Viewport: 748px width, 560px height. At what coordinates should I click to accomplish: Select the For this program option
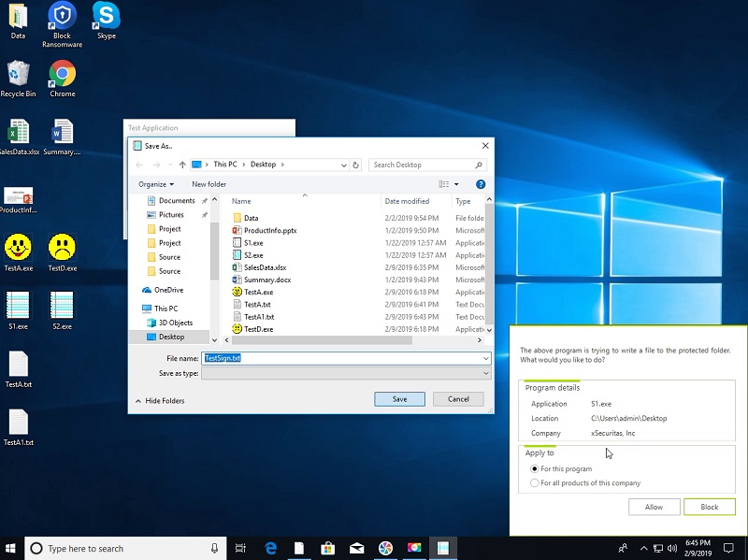[562, 469]
